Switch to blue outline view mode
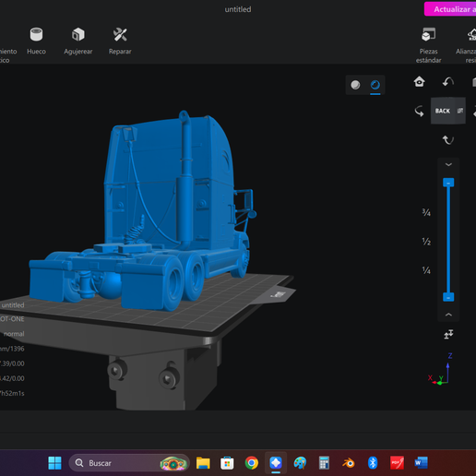This screenshot has height=476, width=476. [375, 85]
